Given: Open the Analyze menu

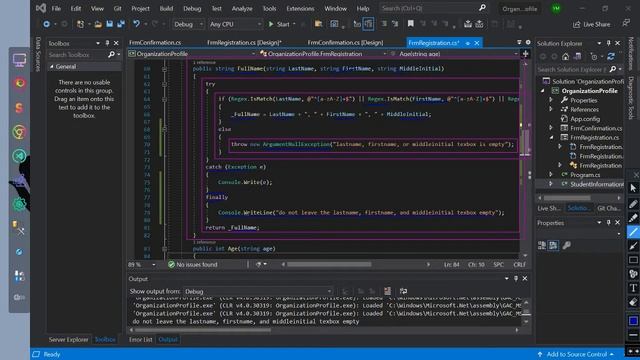Looking at the screenshot, I should [242, 8].
